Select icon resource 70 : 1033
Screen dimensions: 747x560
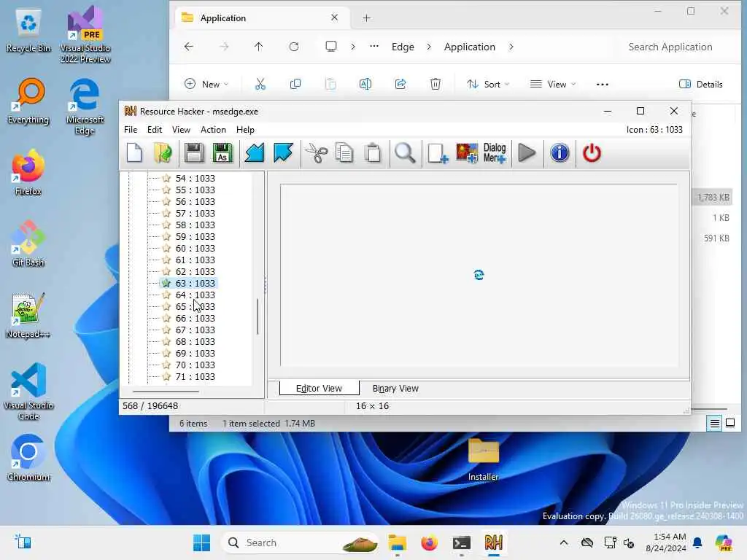(195, 365)
